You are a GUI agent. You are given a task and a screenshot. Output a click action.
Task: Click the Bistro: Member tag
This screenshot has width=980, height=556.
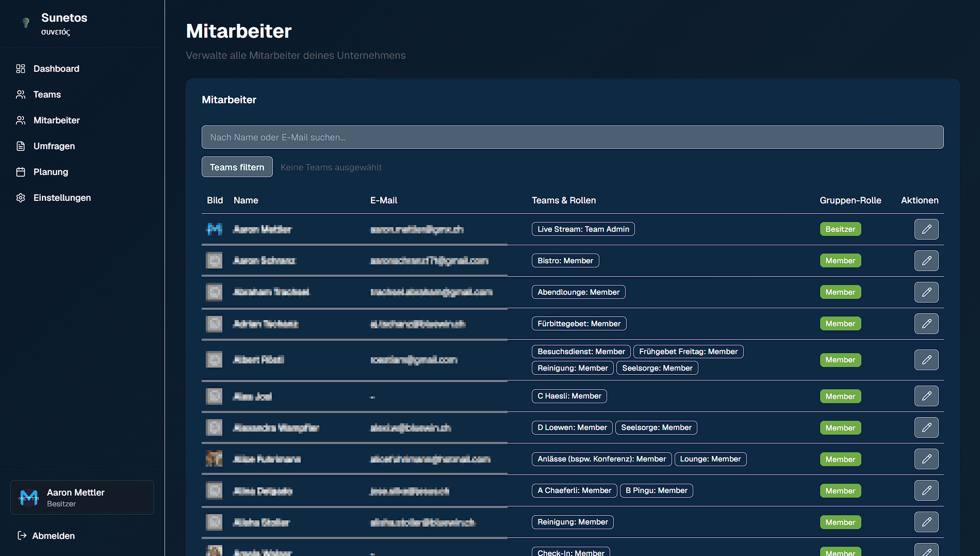click(565, 261)
